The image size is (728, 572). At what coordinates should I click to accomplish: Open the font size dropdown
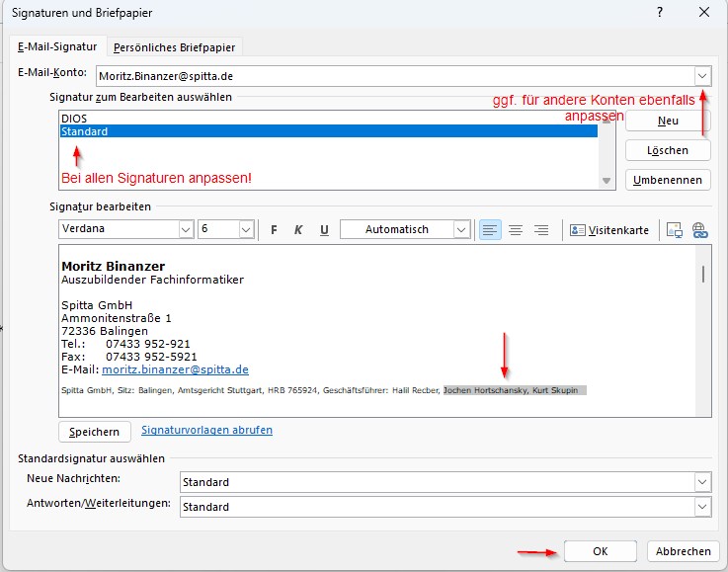(246, 229)
